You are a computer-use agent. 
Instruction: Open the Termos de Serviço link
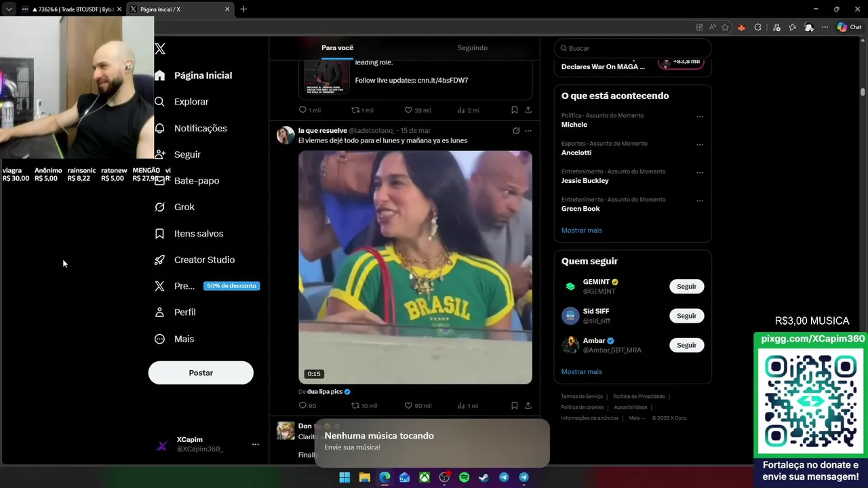pos(582,396)
